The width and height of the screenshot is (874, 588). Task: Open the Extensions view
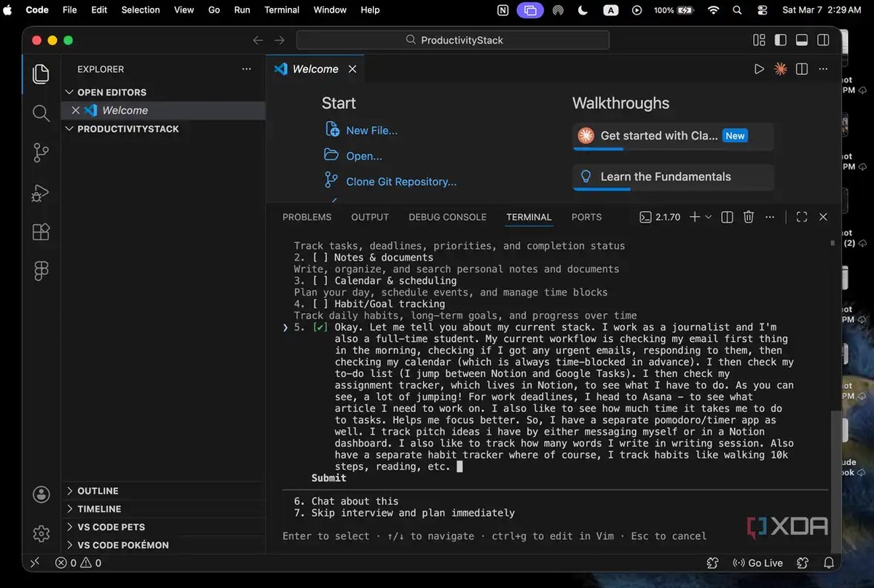pos(41,232)
